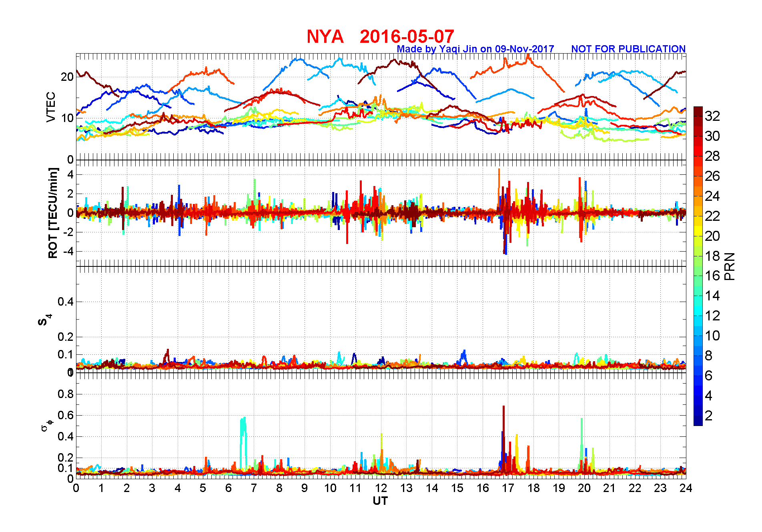Viewport: 762px width, 532px height.
Task: Select colorbar tick label 32
Action: click(x=712, y=116)
